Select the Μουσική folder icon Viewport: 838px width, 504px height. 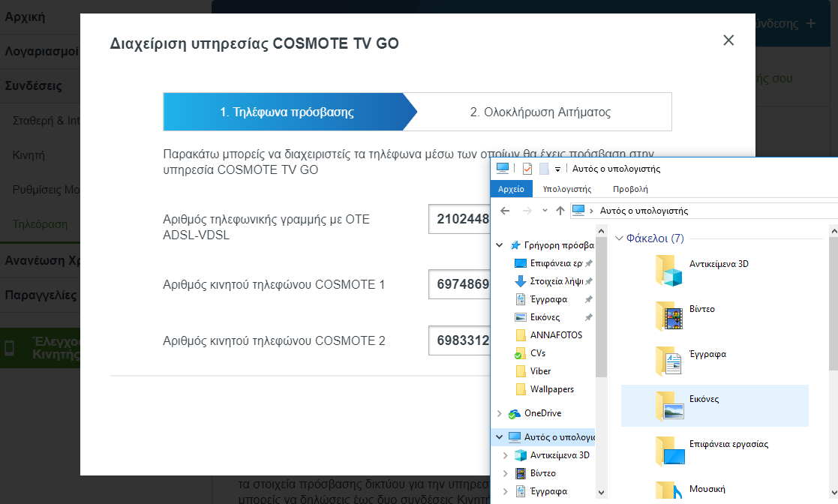point(668,490)
